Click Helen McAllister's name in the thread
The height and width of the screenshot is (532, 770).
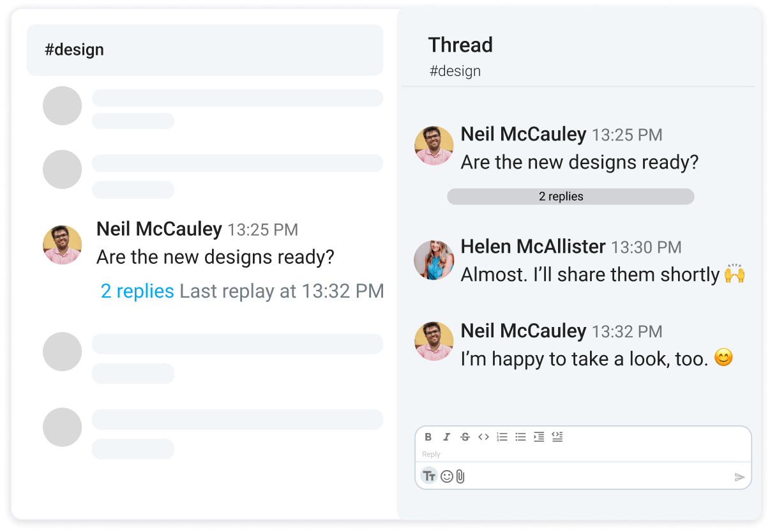coord(533,247)
